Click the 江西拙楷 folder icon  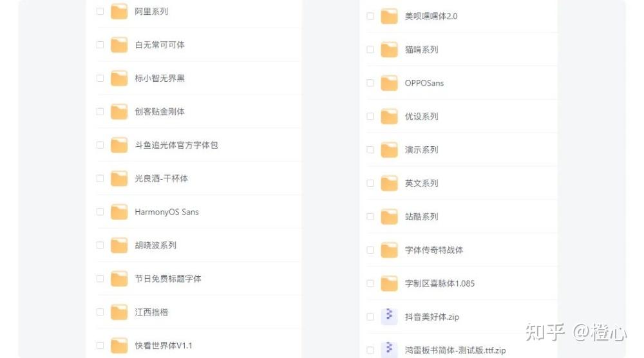click(119, 312)
